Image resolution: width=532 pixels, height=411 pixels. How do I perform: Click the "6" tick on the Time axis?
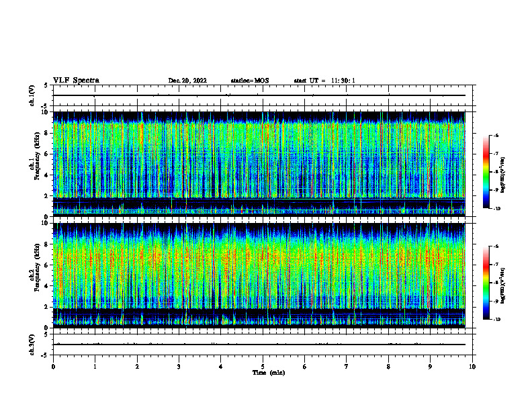[x=305, y=367]
